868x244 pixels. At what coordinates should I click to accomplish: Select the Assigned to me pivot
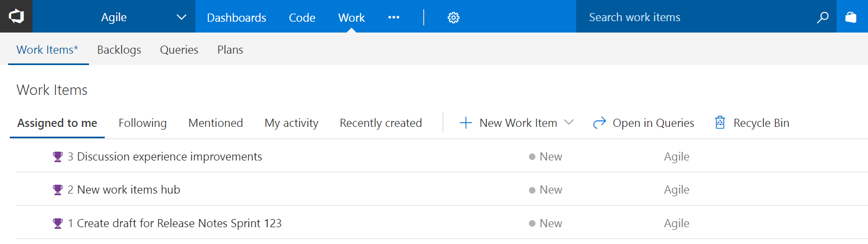(57, 123)
